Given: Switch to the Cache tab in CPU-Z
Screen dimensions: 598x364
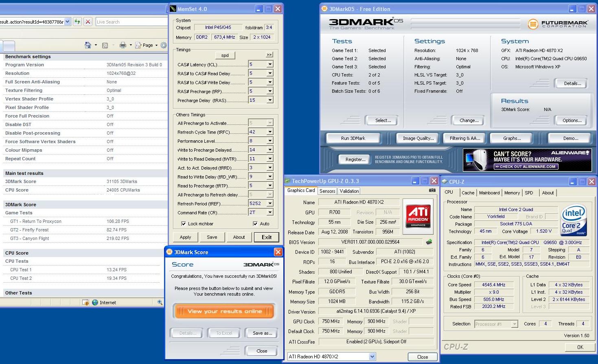Looking at the screenshot, I should click(x=468, y=193).
